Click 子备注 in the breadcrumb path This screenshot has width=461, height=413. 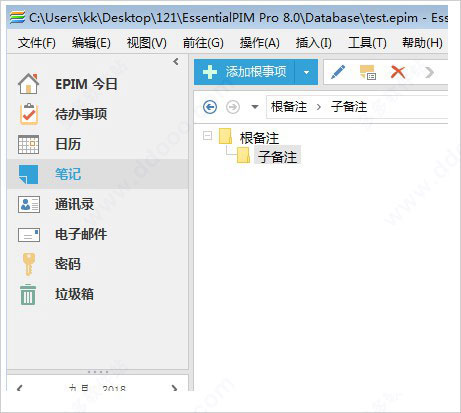(x=349, y=107)
